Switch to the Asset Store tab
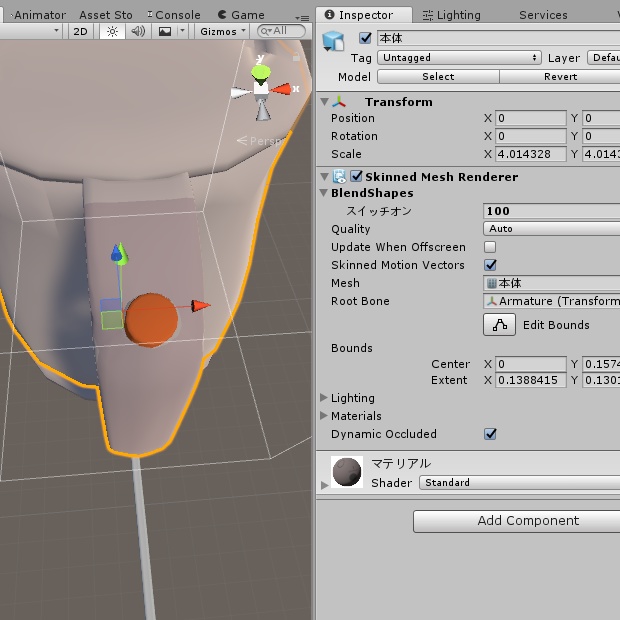The height and width of the screenshot is (620, 620). 106,15
